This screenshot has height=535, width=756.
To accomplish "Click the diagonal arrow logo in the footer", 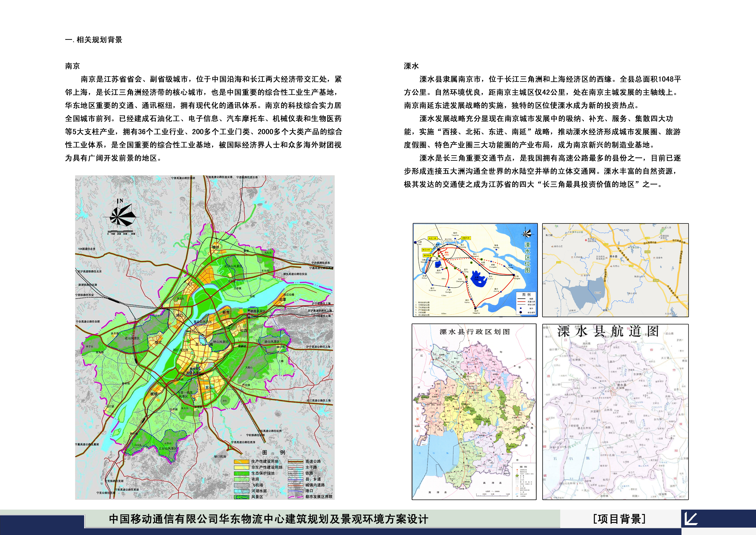I will [691, 519].
